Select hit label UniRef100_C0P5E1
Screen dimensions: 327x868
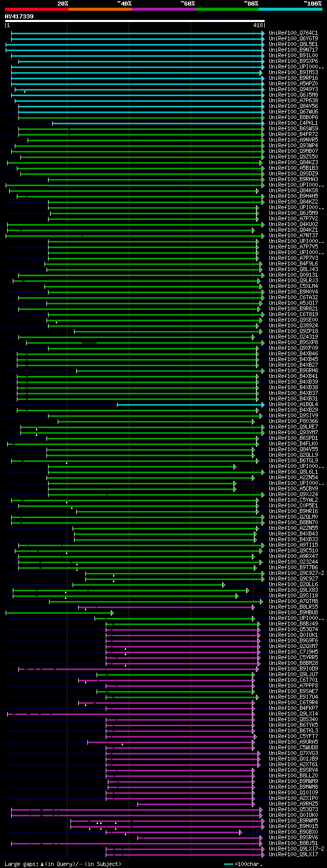click(x=293, y=505)
